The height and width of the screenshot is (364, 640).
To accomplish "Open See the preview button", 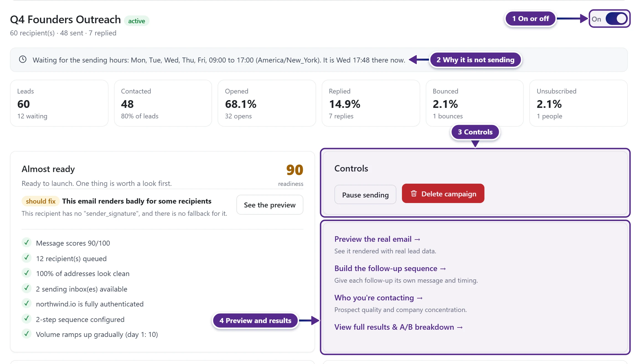I will (270, 205).
